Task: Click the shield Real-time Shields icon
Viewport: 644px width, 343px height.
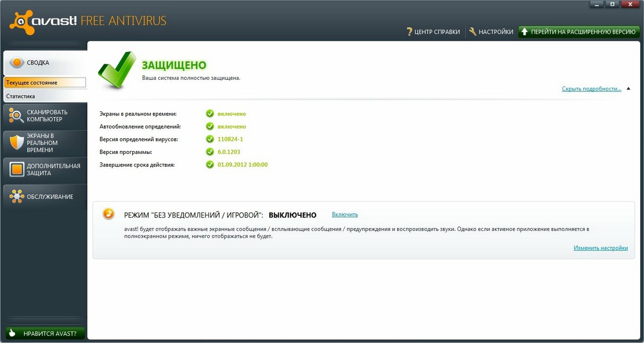Action: point(17,143)
